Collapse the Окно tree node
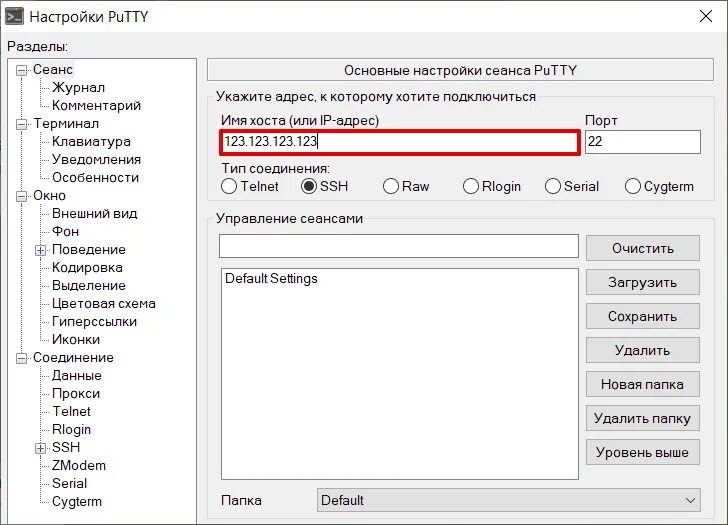This screenshot has width=728, height=525. coord(21,196)
